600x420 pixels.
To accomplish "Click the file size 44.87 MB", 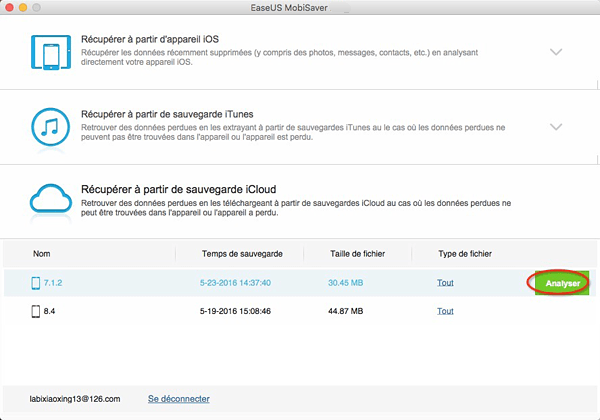I will click(x=345, y=311).
